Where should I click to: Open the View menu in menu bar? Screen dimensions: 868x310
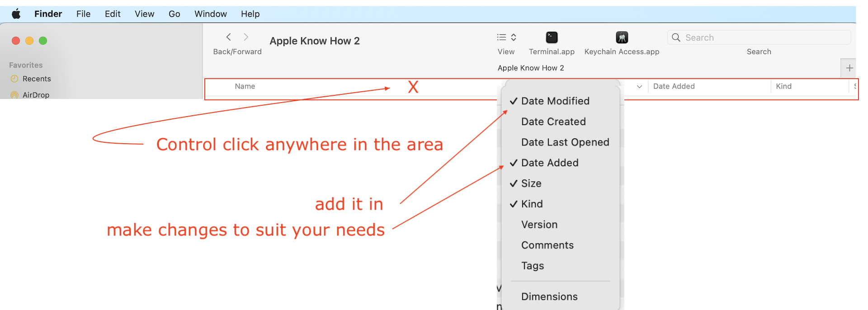coord(144,14)
